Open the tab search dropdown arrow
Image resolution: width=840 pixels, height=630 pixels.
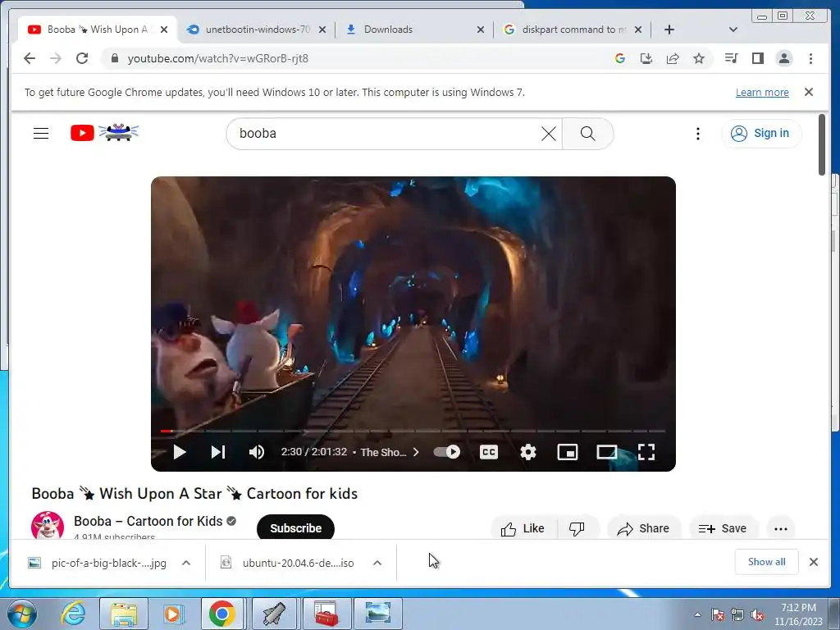point(733,30)
